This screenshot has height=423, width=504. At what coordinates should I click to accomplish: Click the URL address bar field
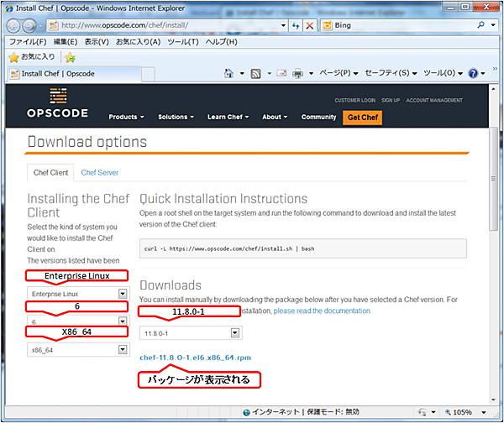tap(169, 25)
